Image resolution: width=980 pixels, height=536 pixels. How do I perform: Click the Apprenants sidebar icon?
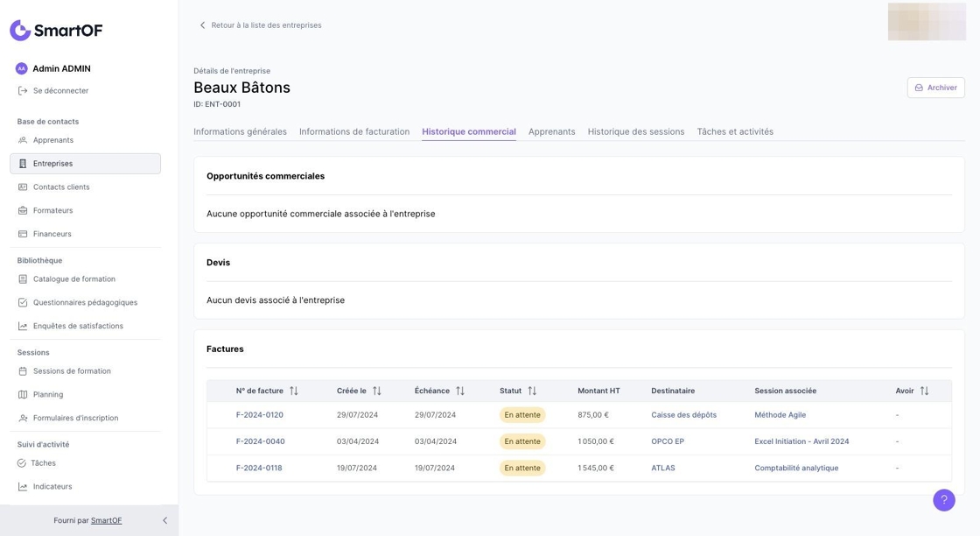pyautogui.click(x=24, y=140)
